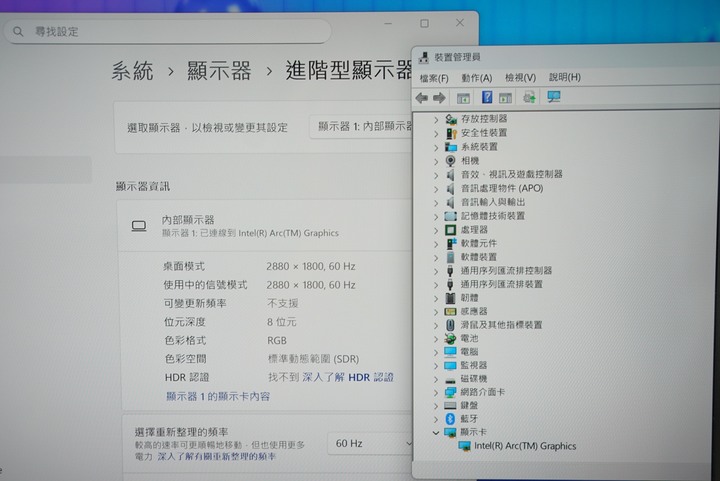Select the 感應器 sensor icon
The height and width of the screenshot is (481, 720).
coord(450,311)
